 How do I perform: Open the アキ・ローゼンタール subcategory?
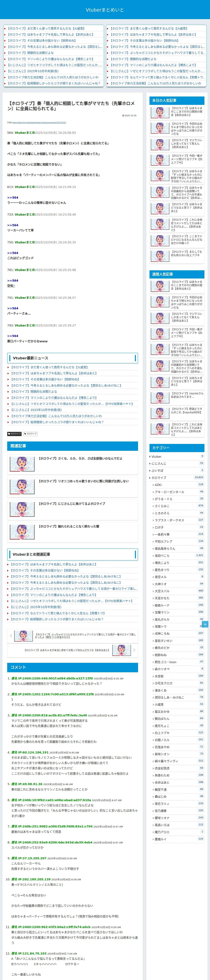pyautogui.click(x=178, y=492)
